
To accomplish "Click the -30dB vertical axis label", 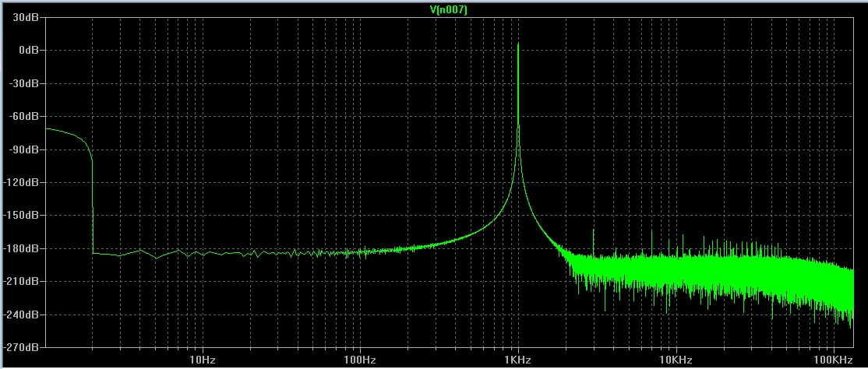I will click(x=24, y=83).
